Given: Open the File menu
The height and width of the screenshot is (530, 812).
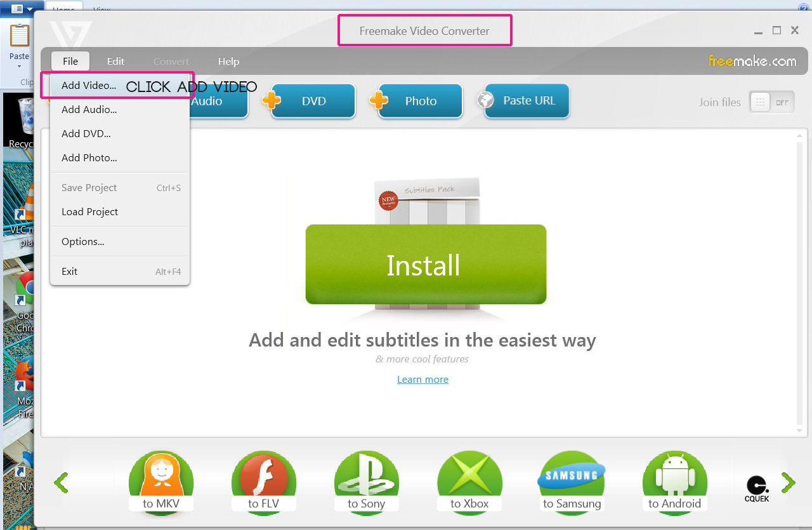Looking at the screenshot, I should [x=70, y=61].
